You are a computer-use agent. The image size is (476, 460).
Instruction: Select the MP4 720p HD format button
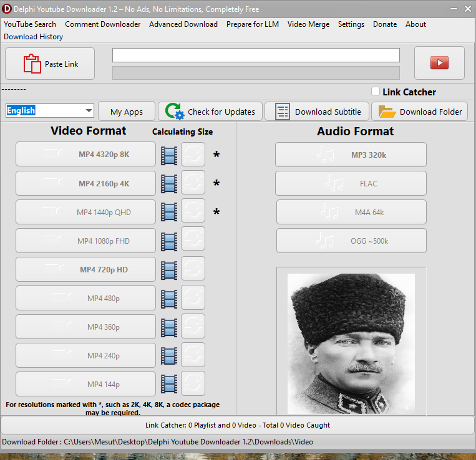point(85,269)
